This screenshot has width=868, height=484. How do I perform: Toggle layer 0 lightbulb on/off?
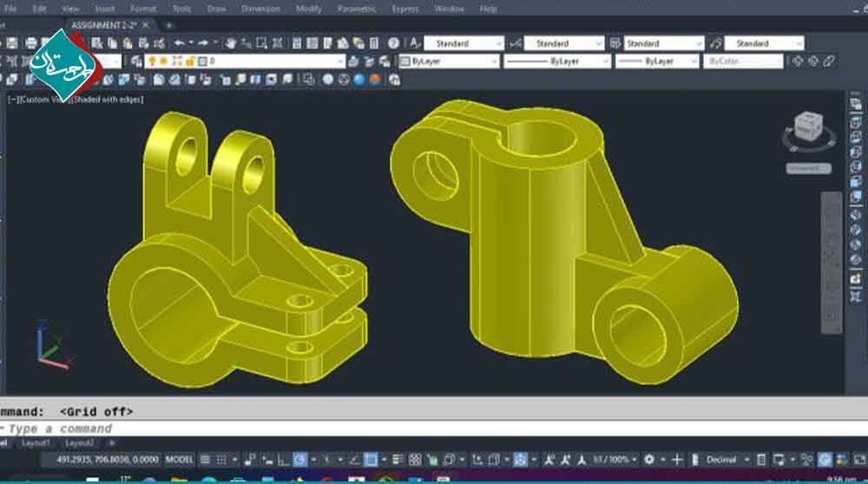tap(152, 61)
